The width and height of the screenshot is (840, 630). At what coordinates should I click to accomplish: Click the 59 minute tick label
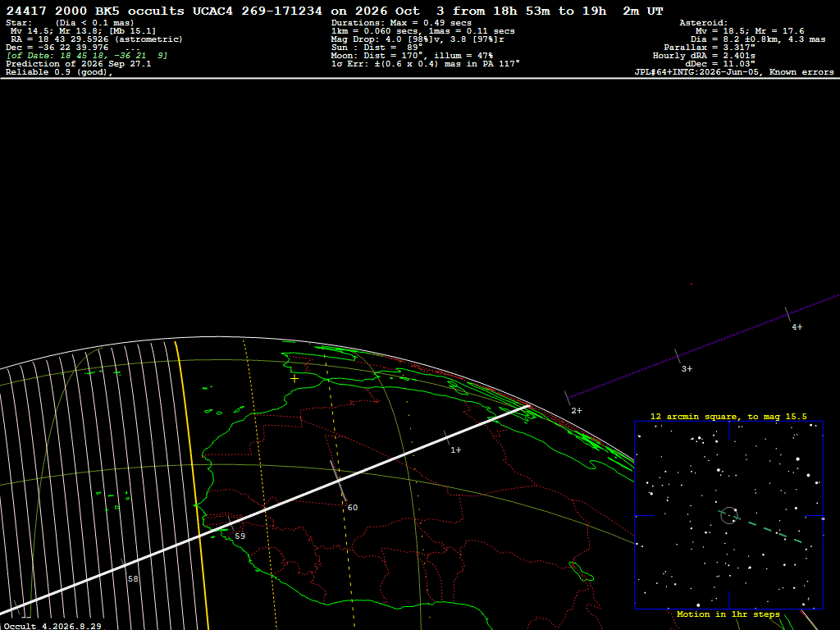(x=240, y=536)
